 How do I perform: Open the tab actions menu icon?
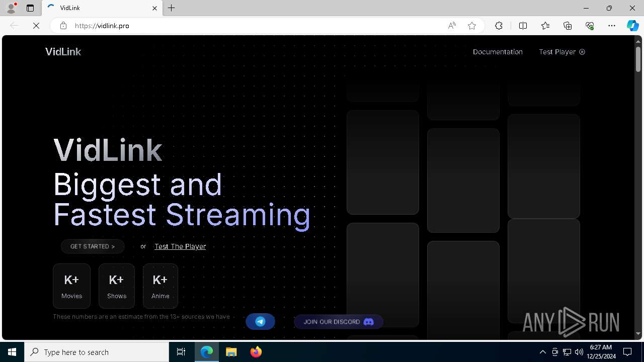pos(30,8)
